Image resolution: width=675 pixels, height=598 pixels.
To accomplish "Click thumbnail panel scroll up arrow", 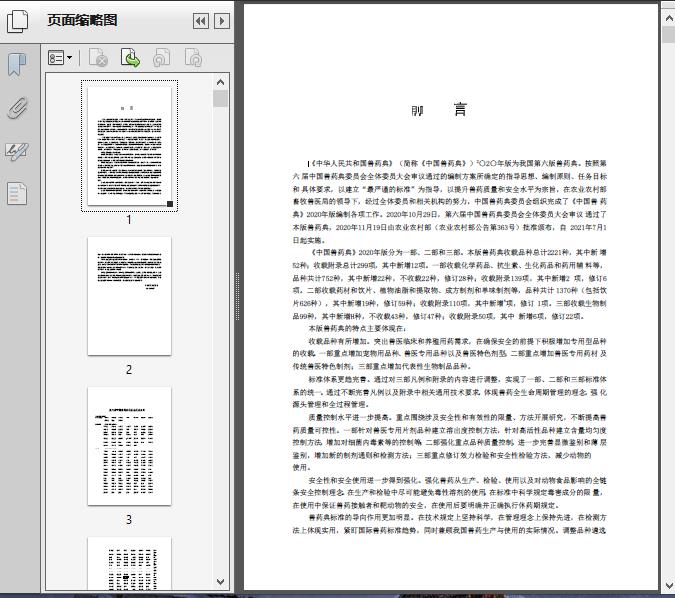I will [x=220, y=82].
